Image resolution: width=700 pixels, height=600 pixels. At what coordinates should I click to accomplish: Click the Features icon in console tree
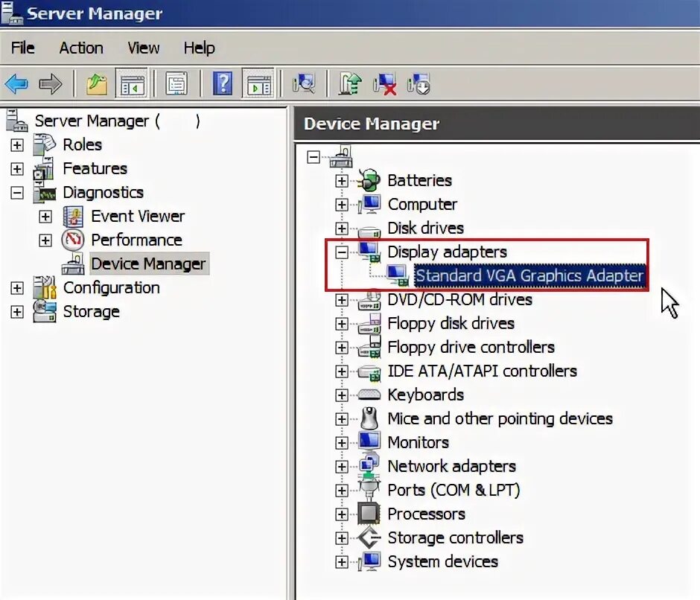[x=44, y=169]
